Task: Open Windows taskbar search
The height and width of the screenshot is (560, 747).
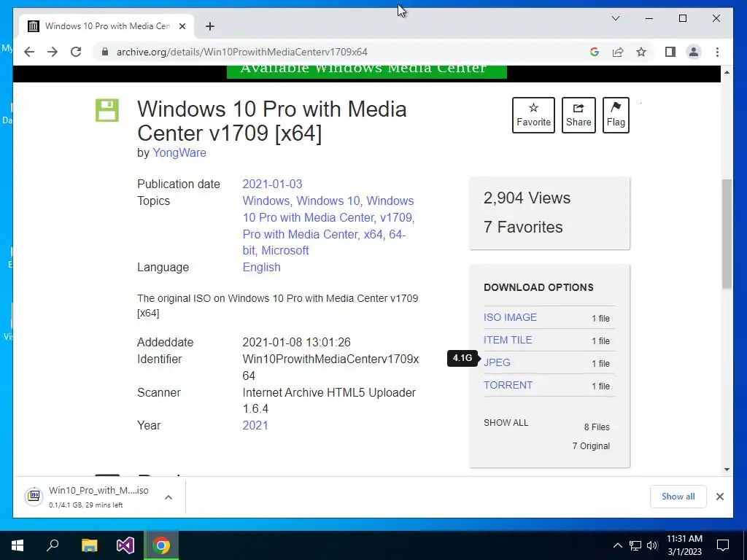Action: point(53,545)
